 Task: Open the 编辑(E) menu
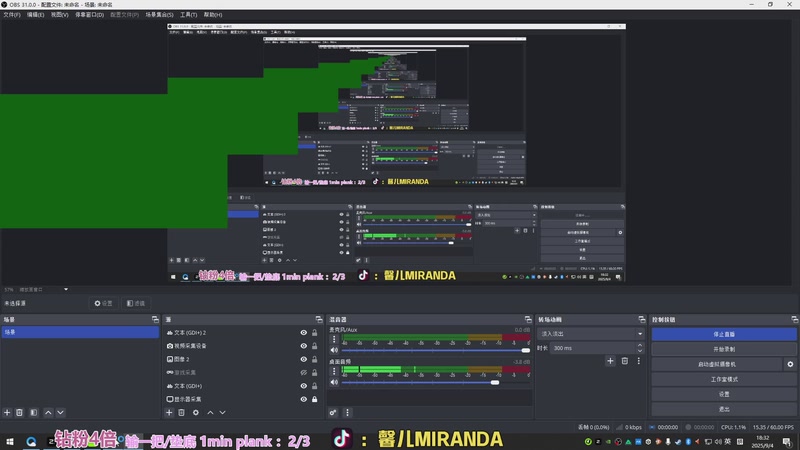point(35,15)
